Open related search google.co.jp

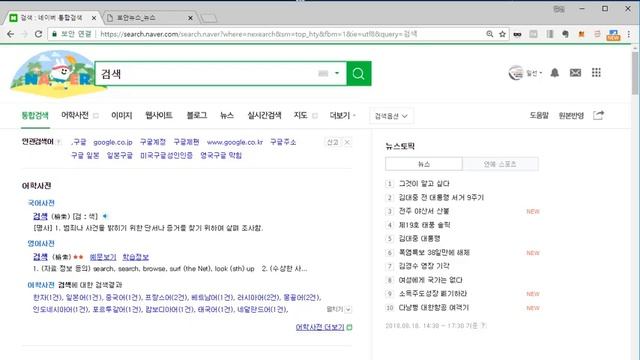click(x=113, y=142)
